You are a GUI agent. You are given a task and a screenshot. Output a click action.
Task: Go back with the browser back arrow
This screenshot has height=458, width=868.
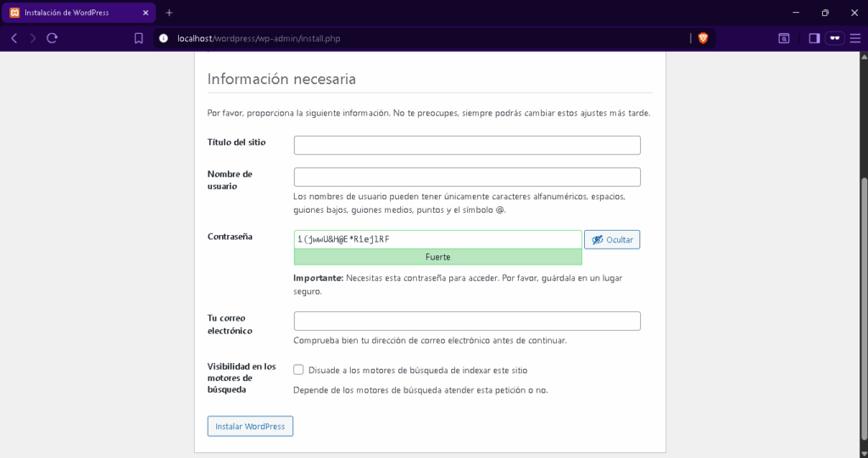click(x=14, y=38)
